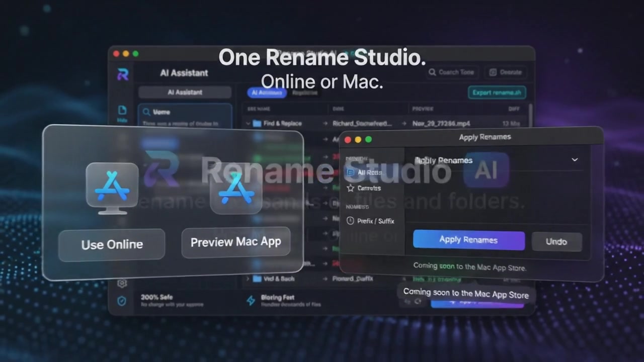Screen dimensions: 644x362
Task: Open the Apply Renames dropdown chevron
Action: tap(575, 160)
